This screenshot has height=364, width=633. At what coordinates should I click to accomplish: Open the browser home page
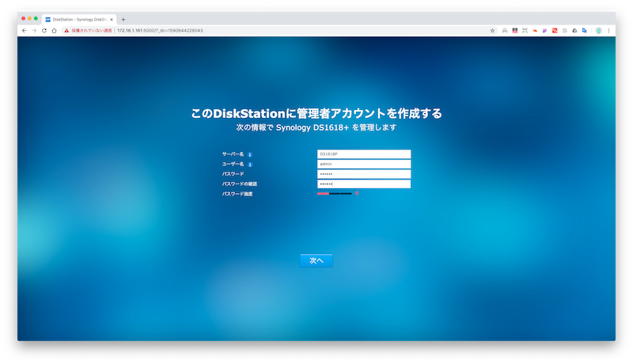54,30
